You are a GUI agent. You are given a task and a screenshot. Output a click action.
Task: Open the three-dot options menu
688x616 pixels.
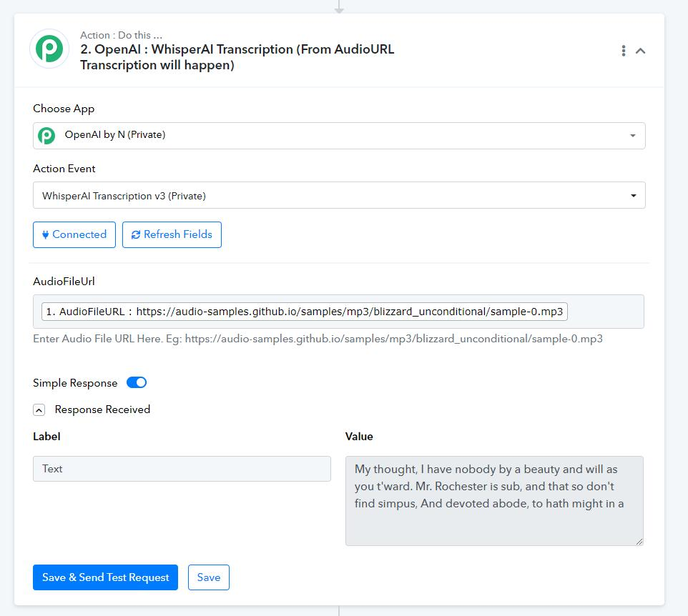[x=623, y=51]
